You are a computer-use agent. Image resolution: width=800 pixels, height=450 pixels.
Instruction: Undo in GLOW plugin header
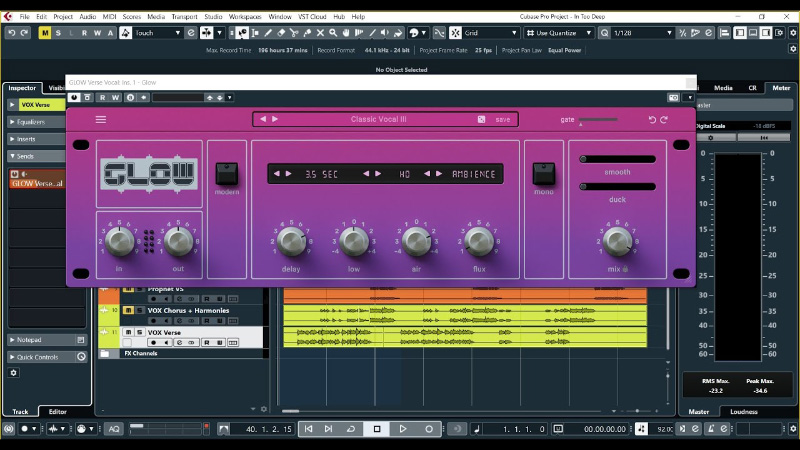[652, 119]
